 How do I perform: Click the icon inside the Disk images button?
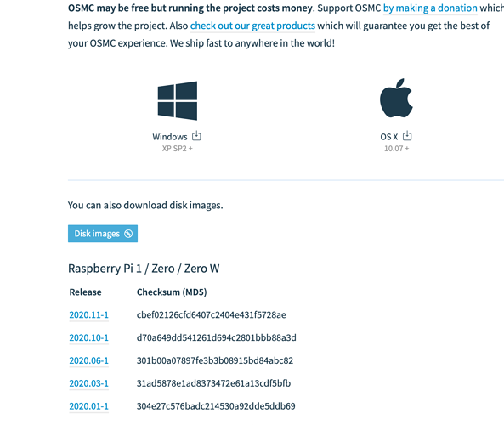pyautogui.click(x=128, y=234)
